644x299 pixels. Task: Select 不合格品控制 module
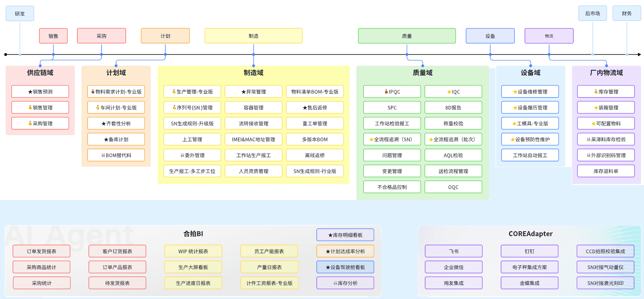pos(392,187)
